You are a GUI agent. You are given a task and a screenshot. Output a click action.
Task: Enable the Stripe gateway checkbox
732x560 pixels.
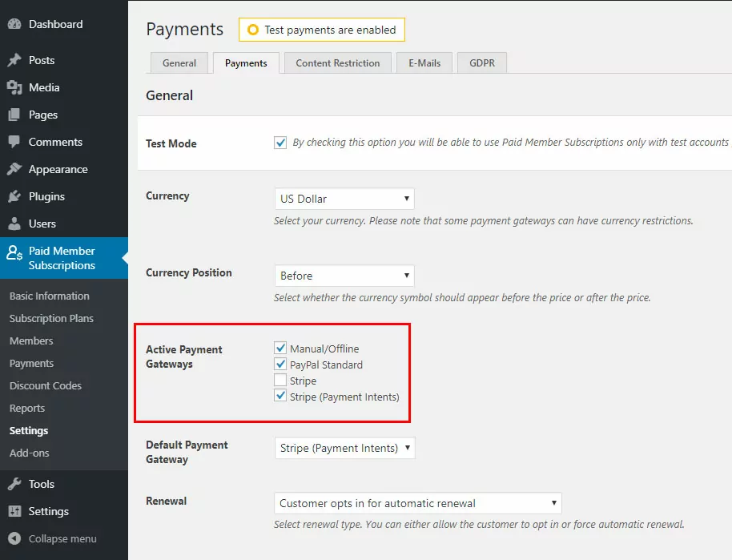pyautogui.click(x=280, y=381)
